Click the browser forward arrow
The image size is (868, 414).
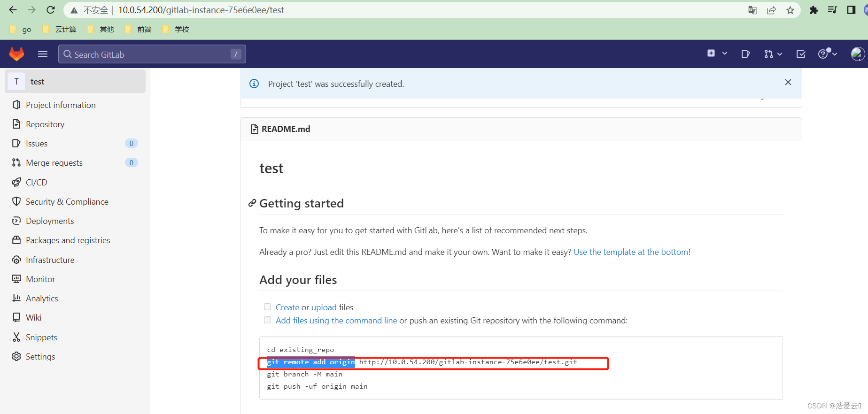[31, 10]
